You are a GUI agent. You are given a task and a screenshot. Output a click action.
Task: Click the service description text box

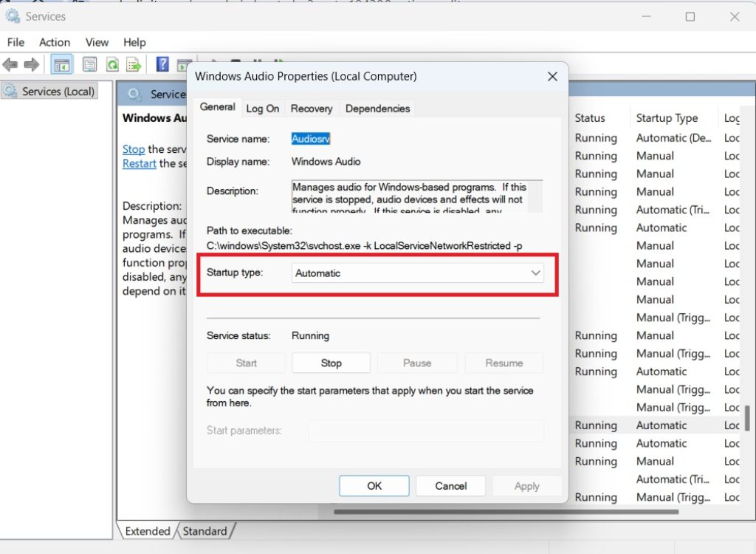[x=417, y=196]
